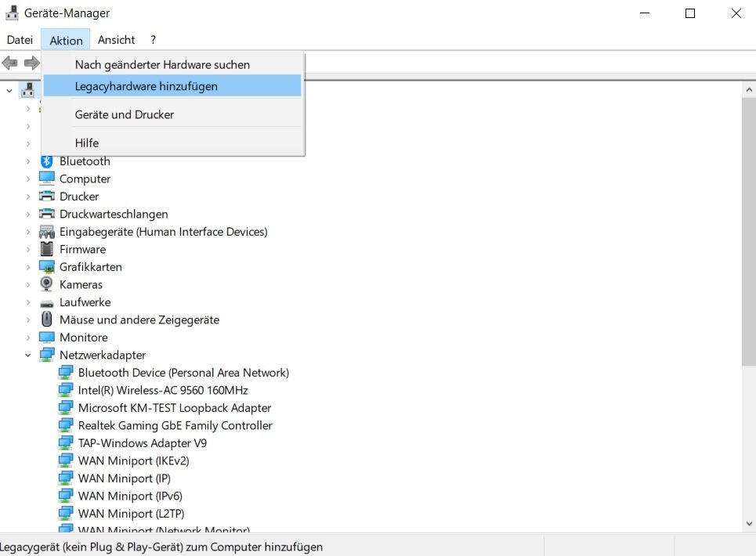
Task: Click the Drucker printer icon
Action: tap(47, 196)
